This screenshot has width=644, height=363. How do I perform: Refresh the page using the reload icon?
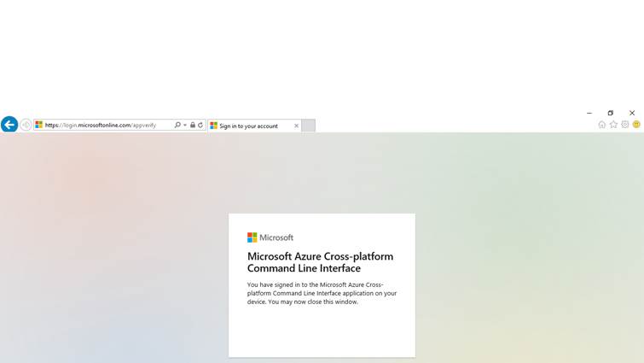pos(200,125)
